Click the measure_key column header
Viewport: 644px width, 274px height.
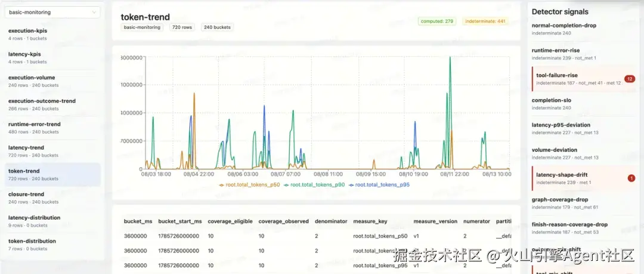[x=370, y=221]
